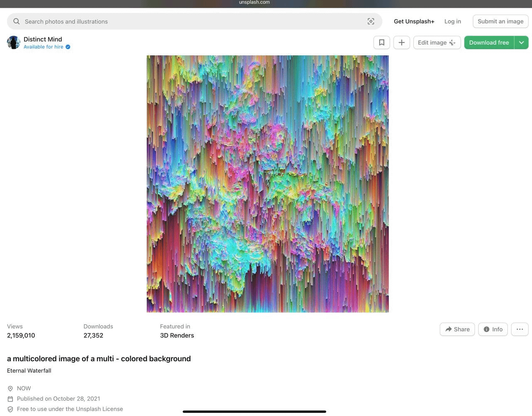The width and height of the screenshot is (532, 416).
Task: Open the 3D Renders featured link
Action: click(177, 335)
